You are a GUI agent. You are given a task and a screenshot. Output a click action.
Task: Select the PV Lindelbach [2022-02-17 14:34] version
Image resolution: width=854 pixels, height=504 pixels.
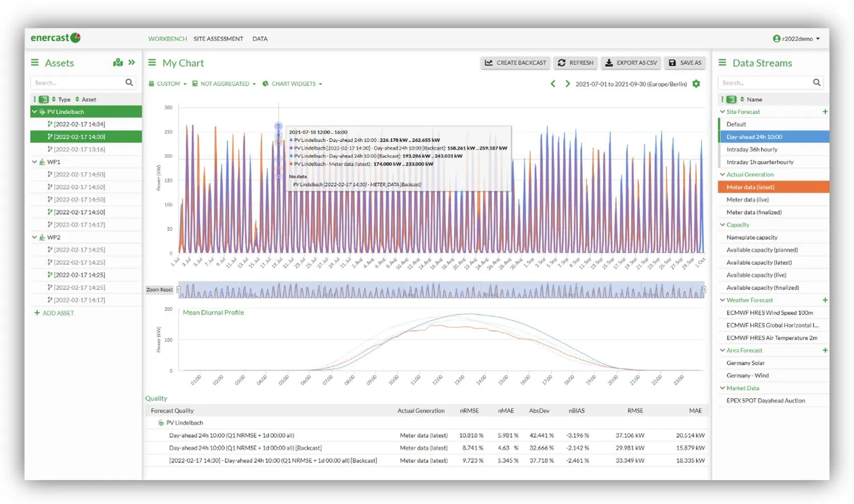[x=86, y=124]
